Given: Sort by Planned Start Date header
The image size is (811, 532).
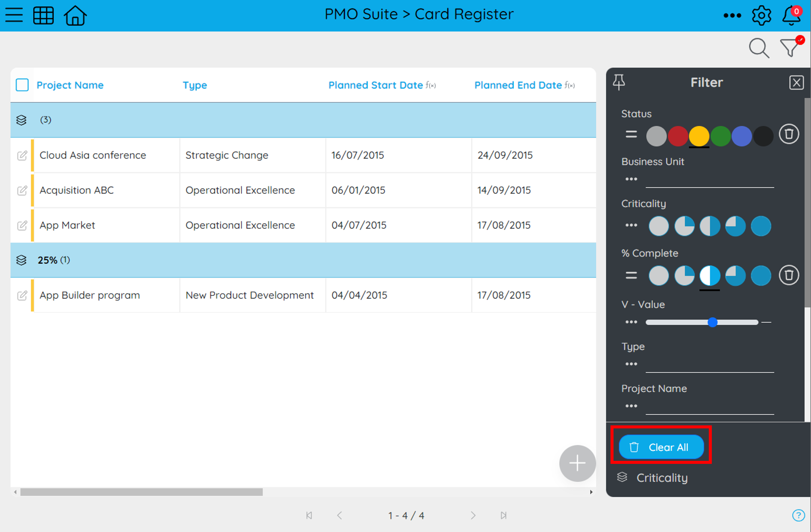Looking at the screenshot, I should point(376,85).
